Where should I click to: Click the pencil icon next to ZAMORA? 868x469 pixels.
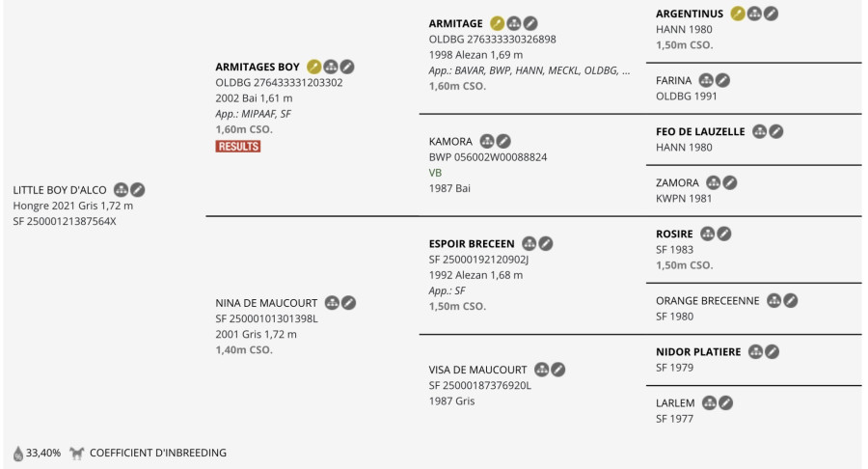tap(730, 182)
